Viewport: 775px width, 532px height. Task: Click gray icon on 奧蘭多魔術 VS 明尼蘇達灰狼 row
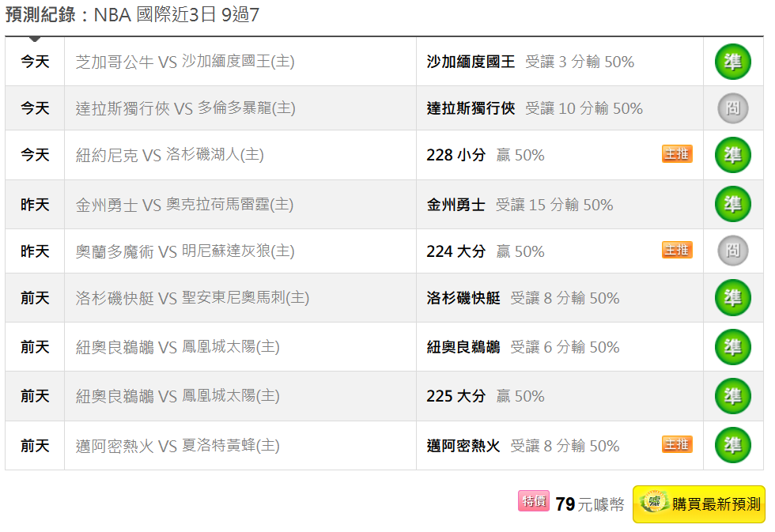click(732, 251)
